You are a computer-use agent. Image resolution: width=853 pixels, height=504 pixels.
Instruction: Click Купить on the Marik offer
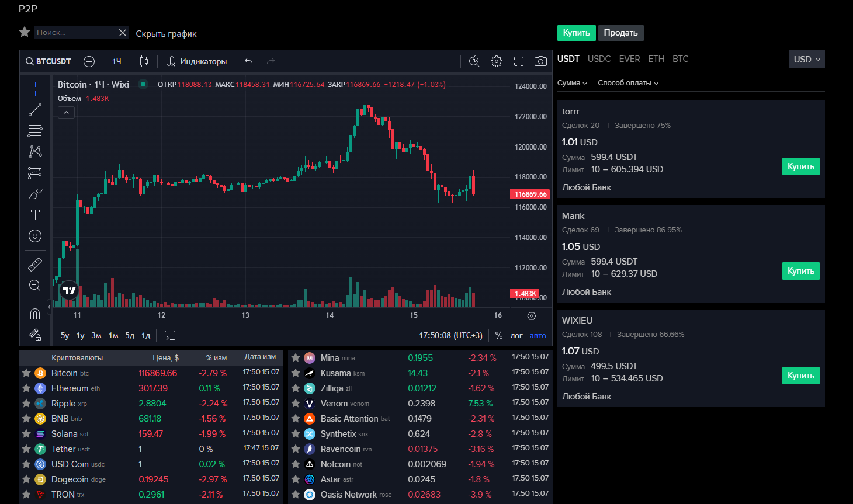[800, 271]
